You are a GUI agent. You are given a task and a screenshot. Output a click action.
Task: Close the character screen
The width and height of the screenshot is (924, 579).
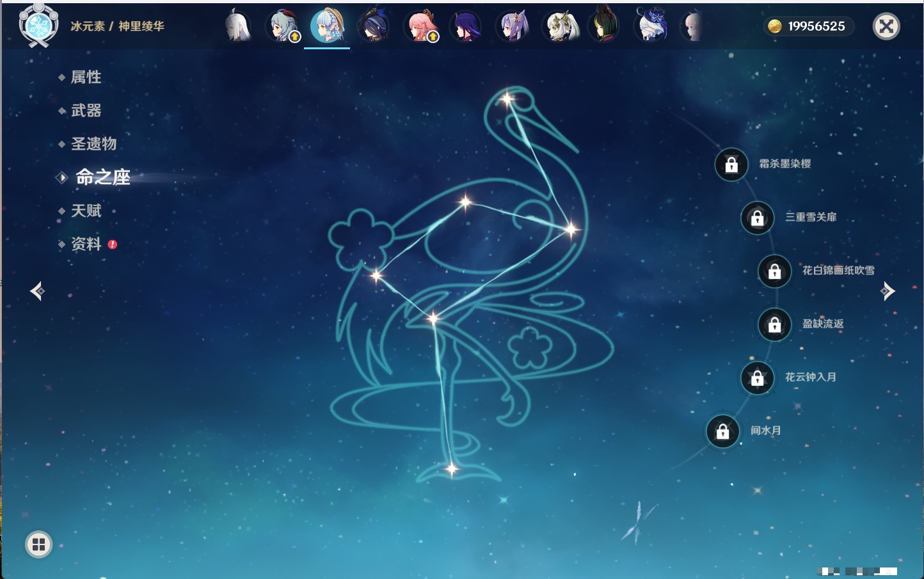coord(886,26)
